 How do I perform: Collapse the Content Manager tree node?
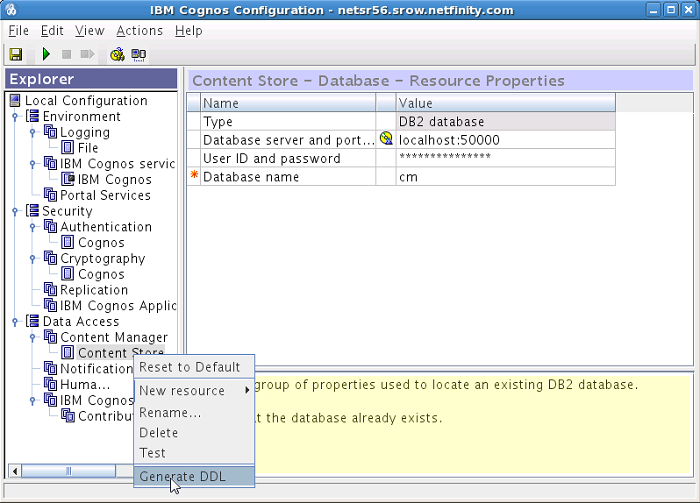[x=33, y=337]
